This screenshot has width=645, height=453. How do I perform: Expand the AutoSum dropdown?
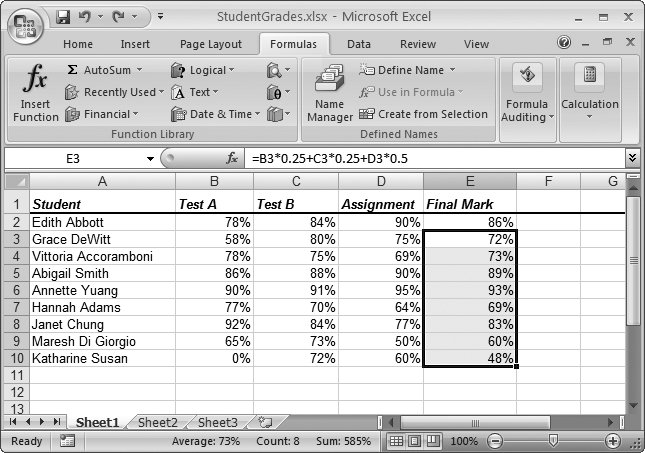click(139, 70)
